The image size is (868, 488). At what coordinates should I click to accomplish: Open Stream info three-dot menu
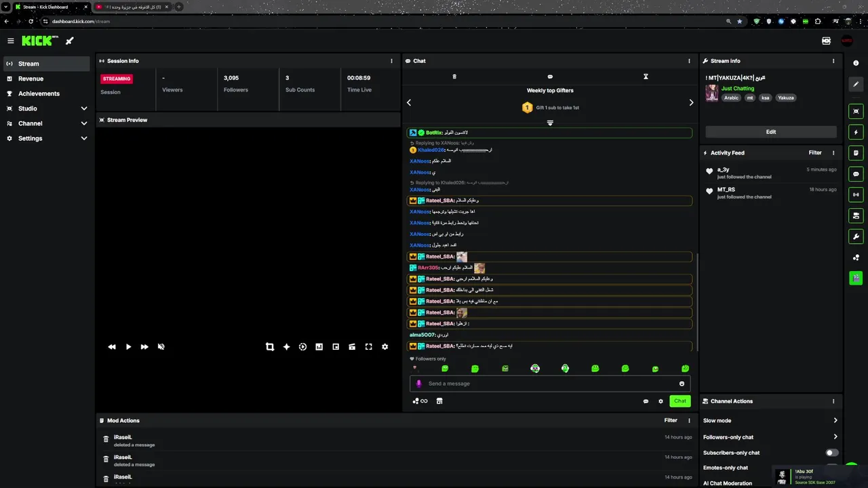tap(833, 61)
